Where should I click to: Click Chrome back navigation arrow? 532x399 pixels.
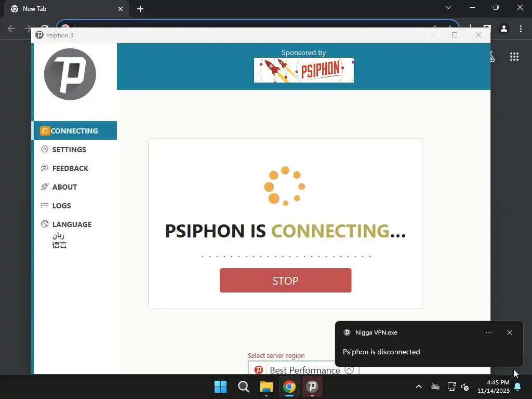tap(11, 29)
